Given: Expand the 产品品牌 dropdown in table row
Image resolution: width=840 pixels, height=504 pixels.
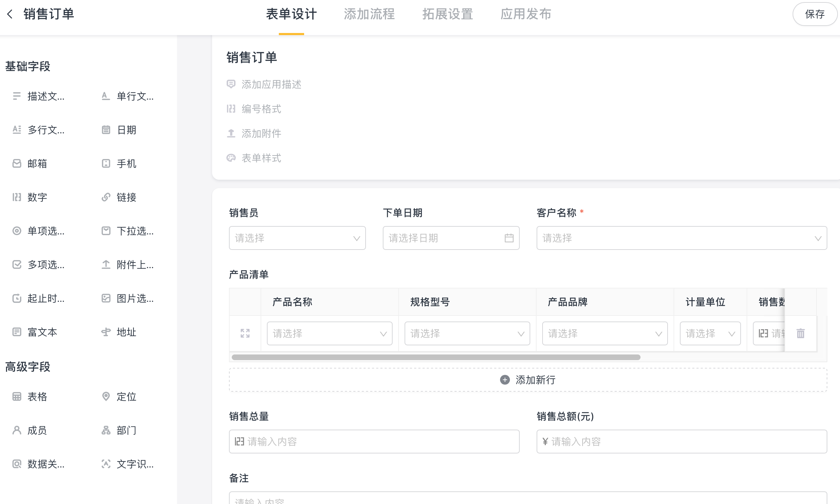Looking at the screenshot, I should [x=604, y=333].
